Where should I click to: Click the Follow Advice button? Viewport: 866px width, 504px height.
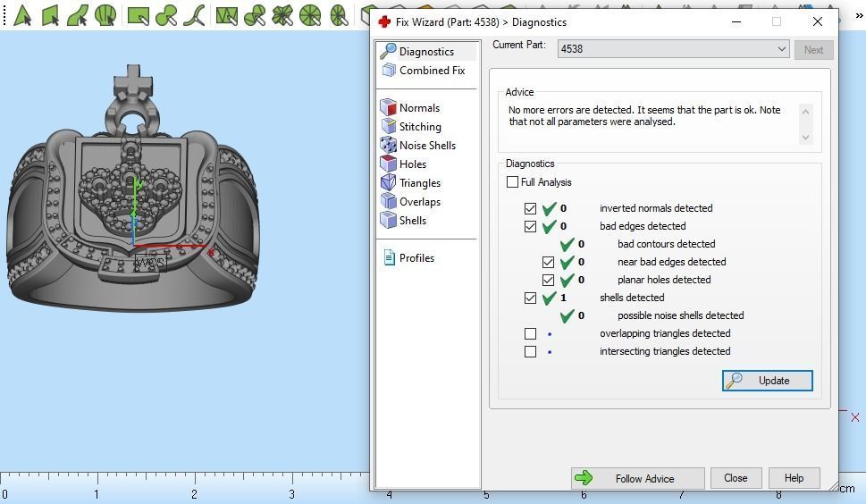click(x=638, y=478)
